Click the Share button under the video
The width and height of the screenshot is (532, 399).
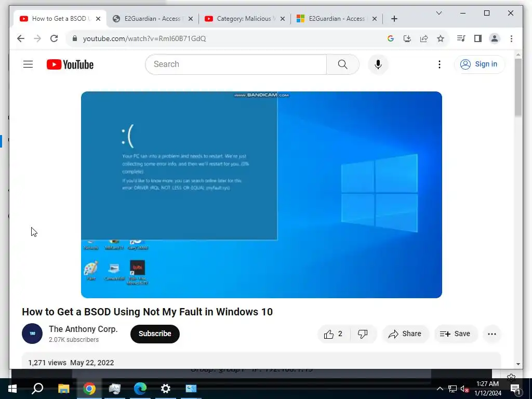(405, 334)
